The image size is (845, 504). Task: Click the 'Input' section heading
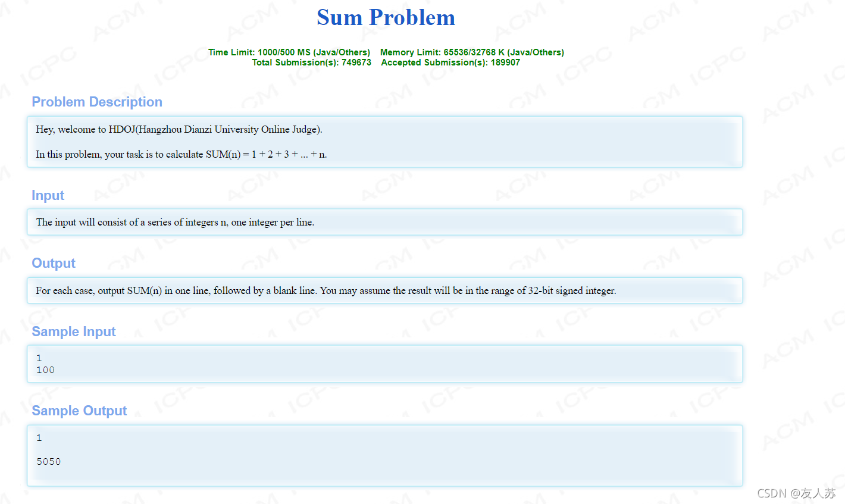click(x=48, y=195)
